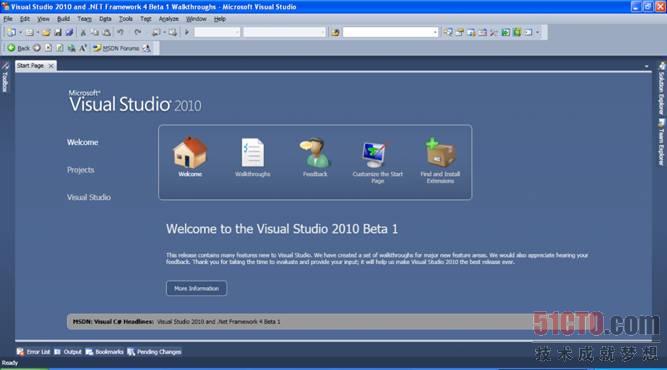Open the File menu

click(8, 19)
